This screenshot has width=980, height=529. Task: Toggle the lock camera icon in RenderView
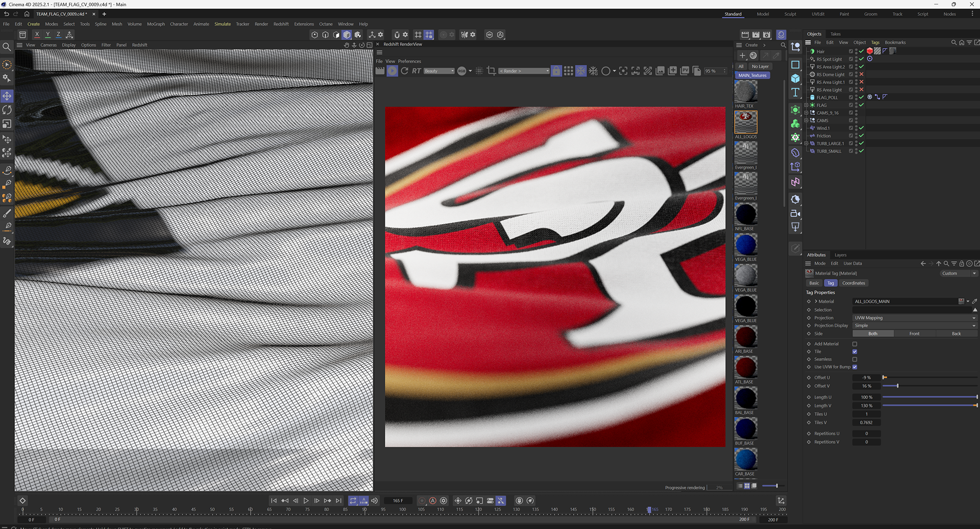point(556,71)
